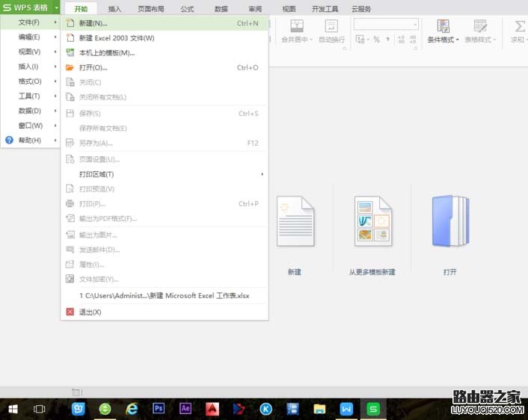The image size is (528, 420).
Task: Choose 退出(X) from the file menu
Action: pos(165,312)
